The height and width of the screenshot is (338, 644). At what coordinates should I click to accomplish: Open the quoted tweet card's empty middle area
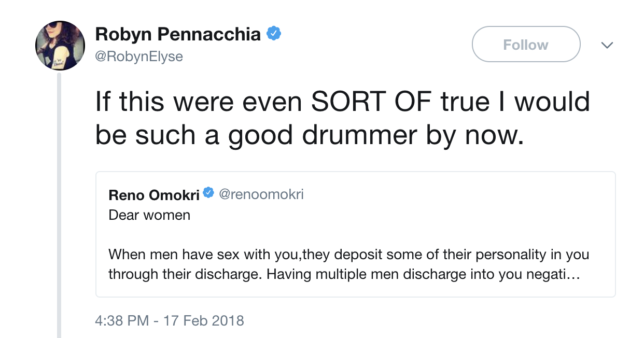(355, 234)
